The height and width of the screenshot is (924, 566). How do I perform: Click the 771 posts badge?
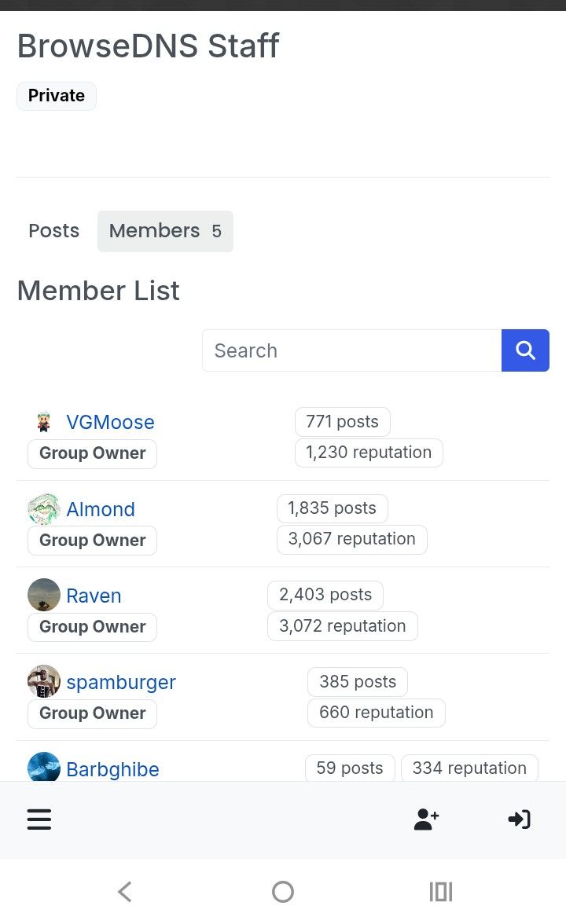343,422
